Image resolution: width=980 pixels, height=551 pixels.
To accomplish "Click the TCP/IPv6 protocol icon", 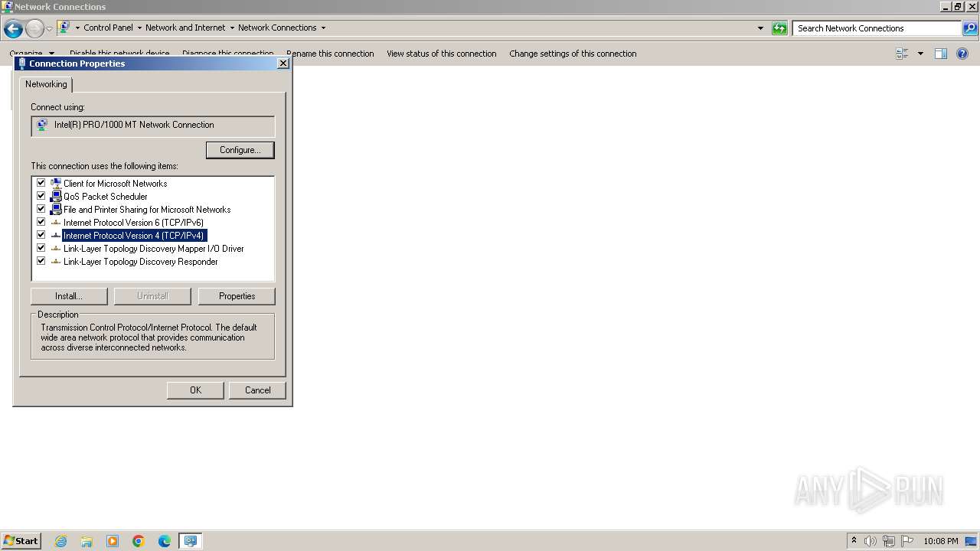I will [56, 223].
